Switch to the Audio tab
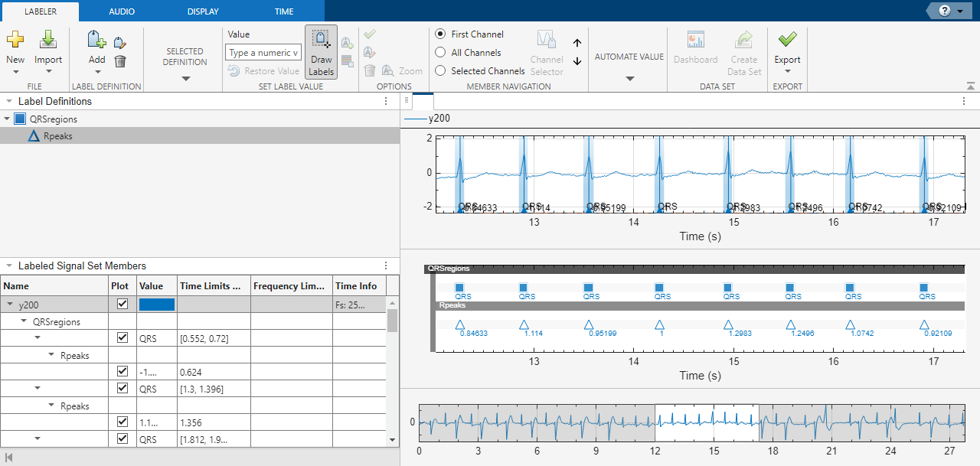Screen dimensions: 980x466 (x=122, y=11)
